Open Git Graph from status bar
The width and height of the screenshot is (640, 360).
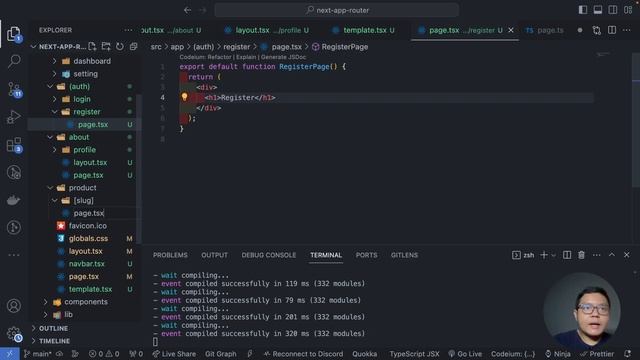tap(220, 354)
